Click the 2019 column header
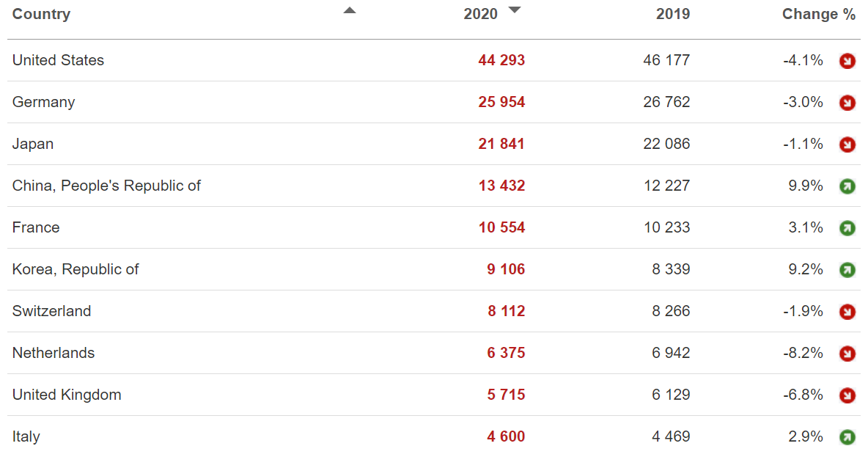Image resolution: width=868 pixels, height=457 pixels. (x=673, y=14)
